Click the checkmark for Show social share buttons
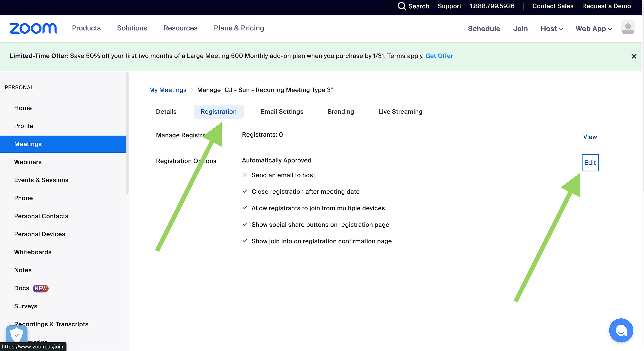Screen dimensions: 644x351 245,224
